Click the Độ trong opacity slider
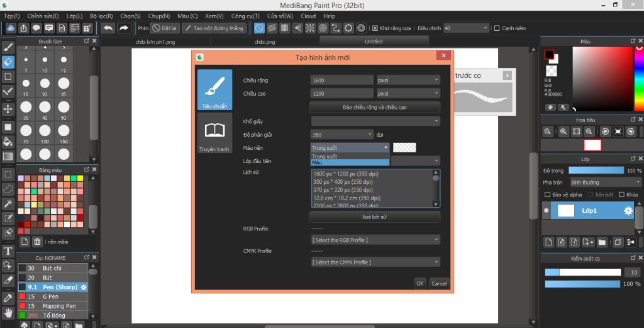 [596, 170]
